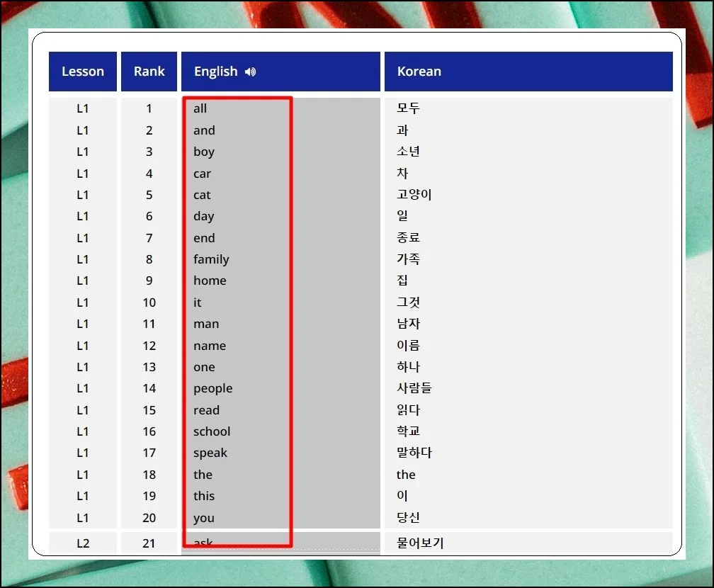The width and height of the screenshot is (714, 588).
Task: Select rank number 20 in the table
Action: pos(149,518)
